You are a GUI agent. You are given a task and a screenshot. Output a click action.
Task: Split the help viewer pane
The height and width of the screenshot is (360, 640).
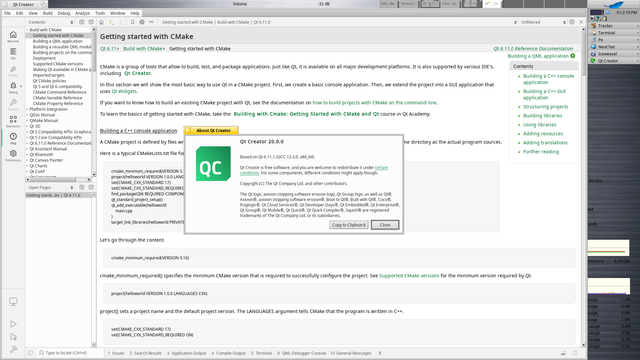572,22
